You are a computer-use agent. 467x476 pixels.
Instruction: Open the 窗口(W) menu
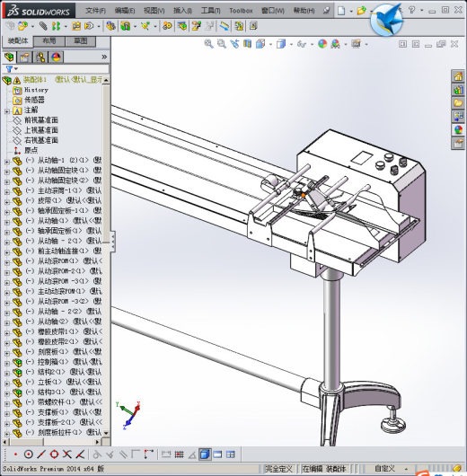coord(273,11)
